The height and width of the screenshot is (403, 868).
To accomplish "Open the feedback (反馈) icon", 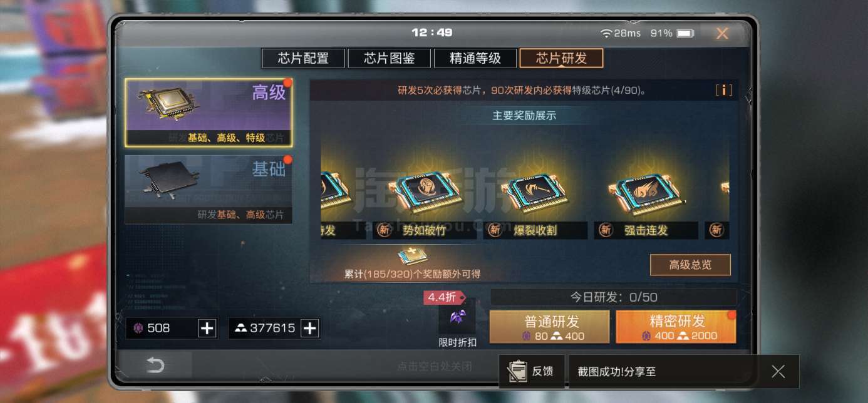I will coord(532,372).
